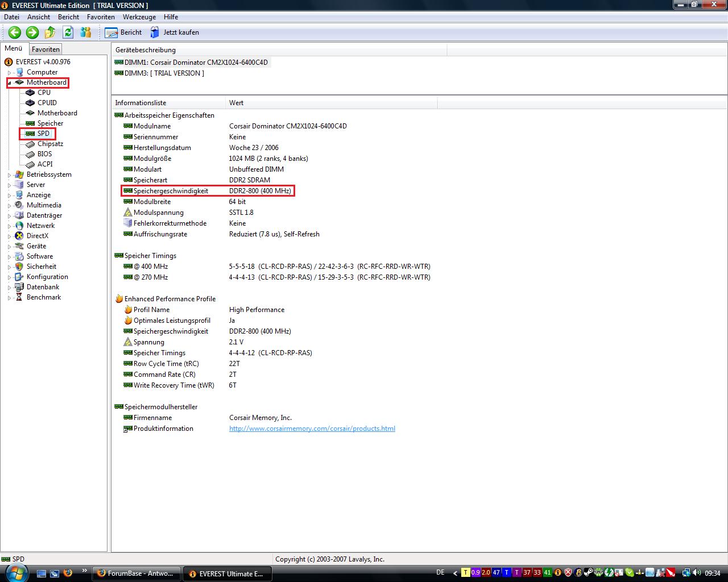The width and height of the screenshot is (728, 582).
Task: Select DIMM3 TRIAL VERSION device row
Action: (x=159, y=73)
